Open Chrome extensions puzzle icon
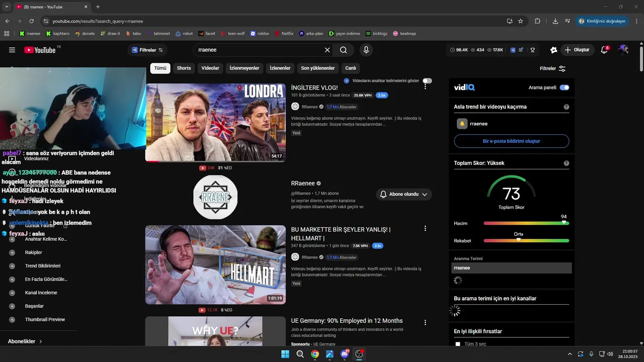This screenshot has width=644, height=362. tap(537, 21)
